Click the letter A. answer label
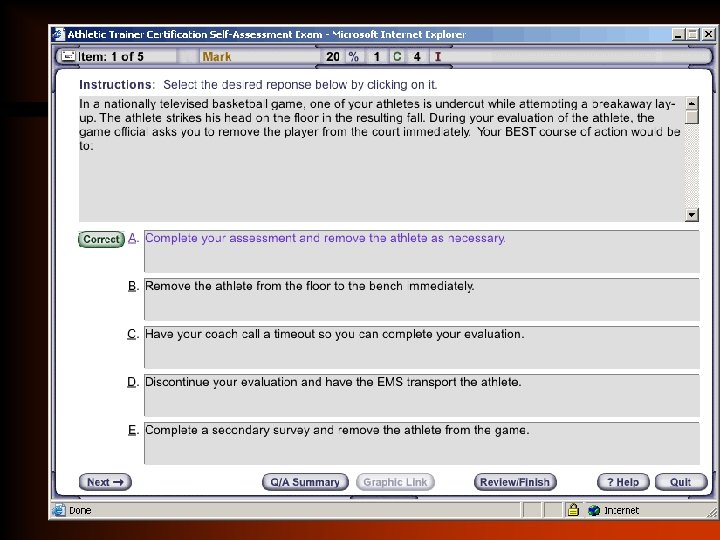The image size is (720, 540). coord(133,238)
